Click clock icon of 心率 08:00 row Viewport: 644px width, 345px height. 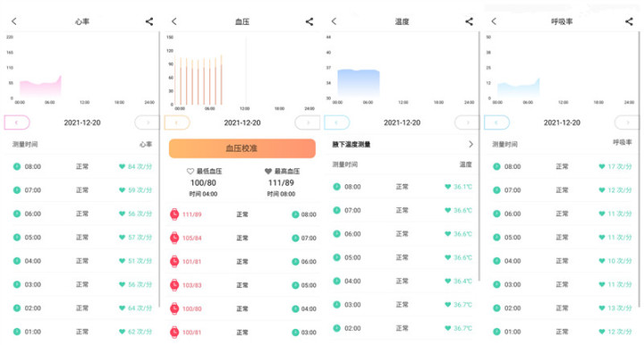pos(17,166)
